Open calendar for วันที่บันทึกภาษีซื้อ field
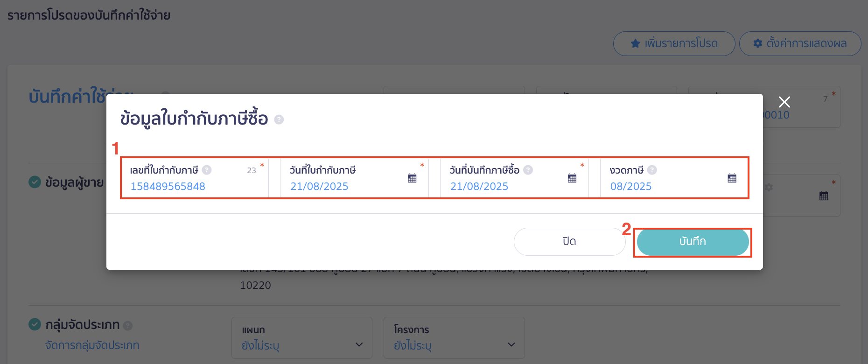Image resolution: width=868 pixels, height=364 pixels. (x=572, y=178)
